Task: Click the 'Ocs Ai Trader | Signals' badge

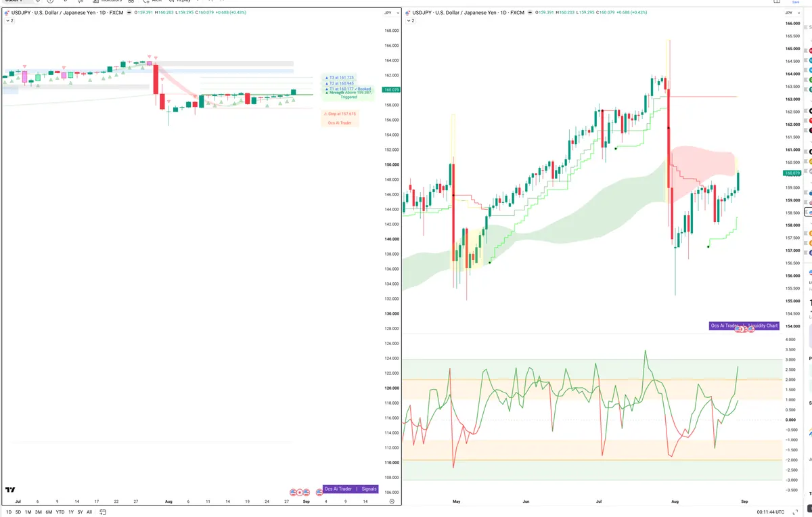Action: 351,489
